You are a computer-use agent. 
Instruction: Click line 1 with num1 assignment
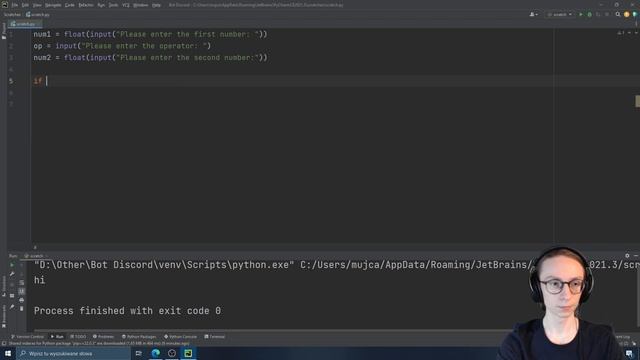150,34
